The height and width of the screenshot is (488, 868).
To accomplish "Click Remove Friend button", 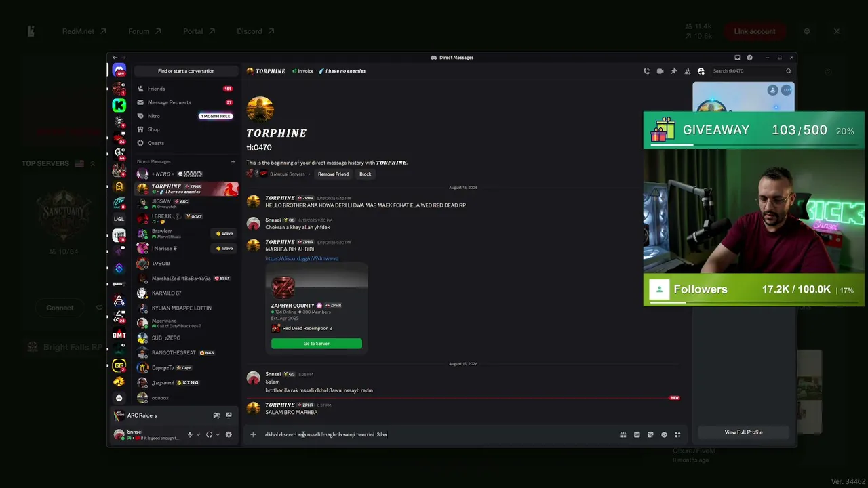I will [333, 174].
